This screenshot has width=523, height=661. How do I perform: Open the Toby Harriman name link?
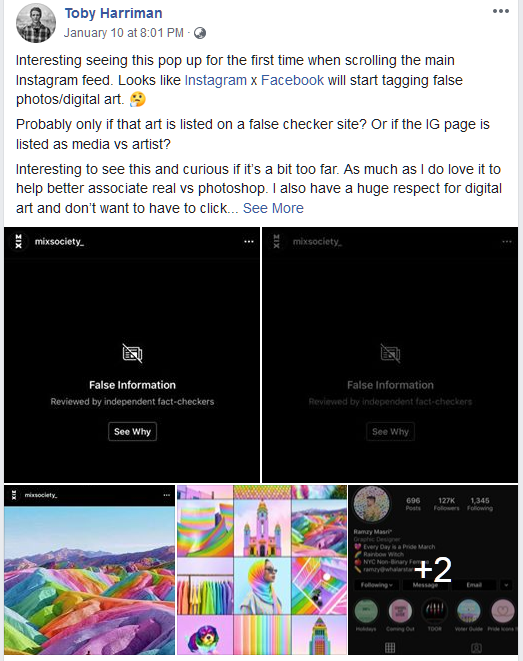click(x=113, y=13)
